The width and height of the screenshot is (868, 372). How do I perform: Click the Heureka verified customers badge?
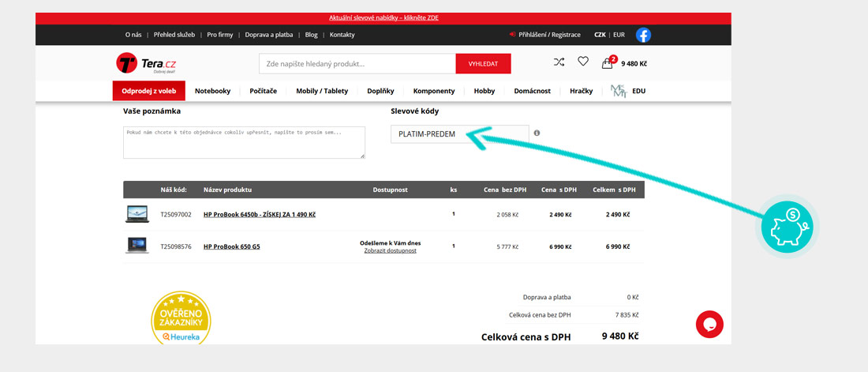[x=181, y=318]
